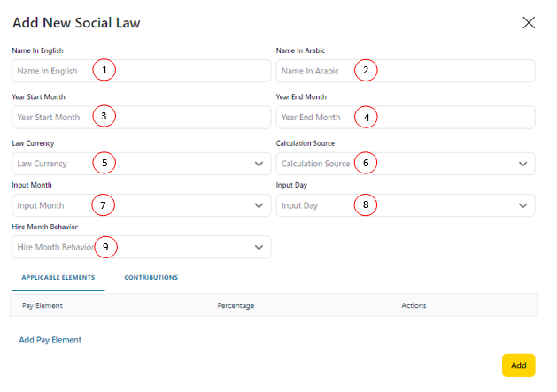
Task: Expand the Law Currency dropdown arrow
Action: [x=259, y=164]
